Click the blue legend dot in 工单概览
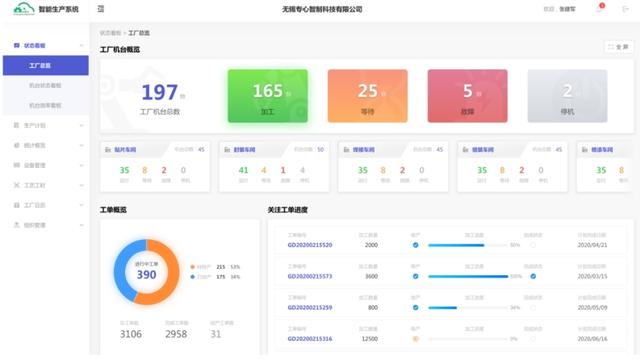Screen dimensions: 640x360 193,277
